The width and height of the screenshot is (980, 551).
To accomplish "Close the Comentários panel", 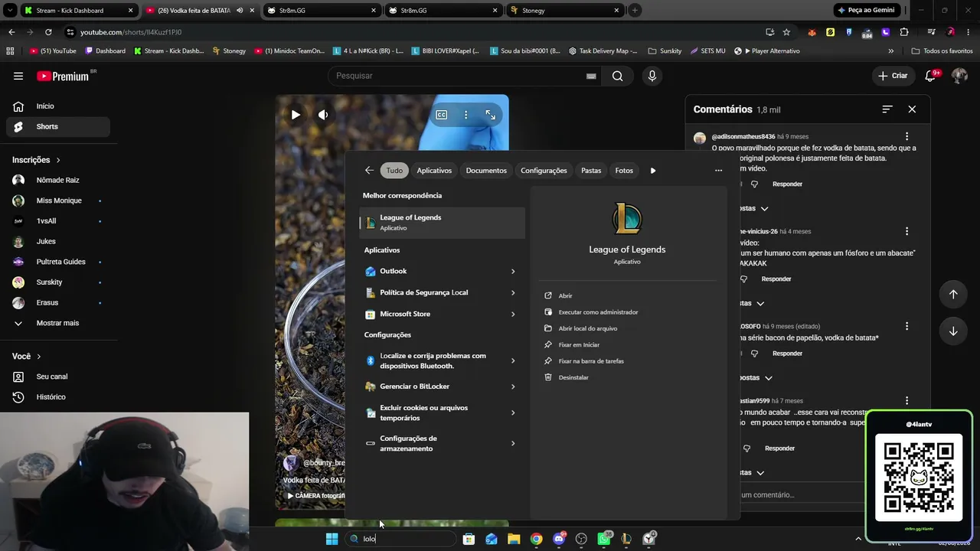I will [912, 109].
